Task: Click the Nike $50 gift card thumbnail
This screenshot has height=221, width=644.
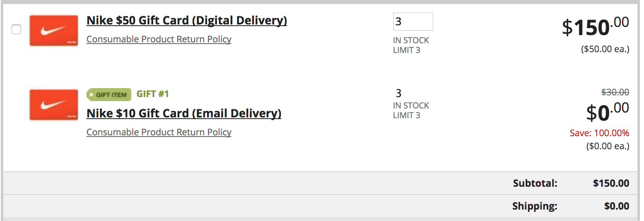Action: tap(53, 31)
